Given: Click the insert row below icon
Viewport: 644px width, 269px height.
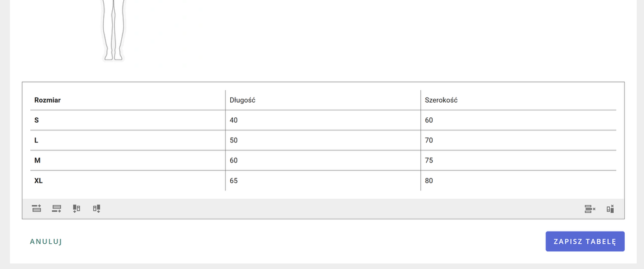Looking at the screenshot, I should point(57,208).
